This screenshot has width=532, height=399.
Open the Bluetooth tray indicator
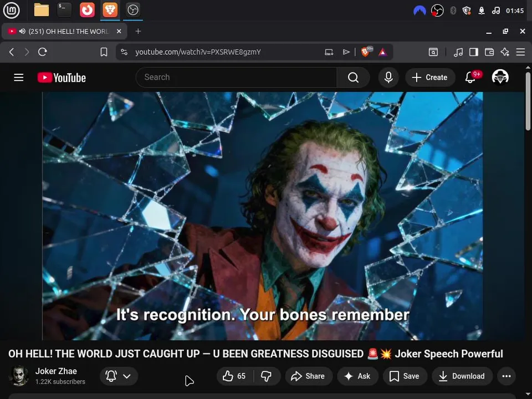[453, 11]
